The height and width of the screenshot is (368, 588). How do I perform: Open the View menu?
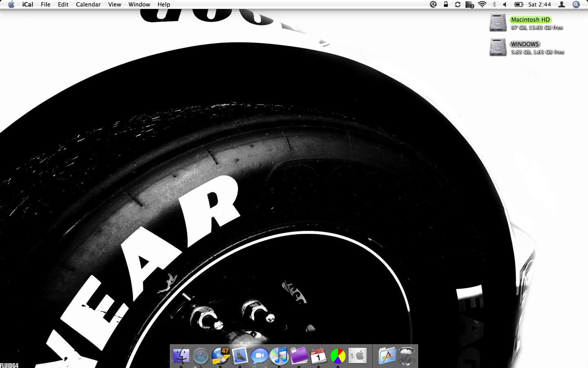click(114, 4)
